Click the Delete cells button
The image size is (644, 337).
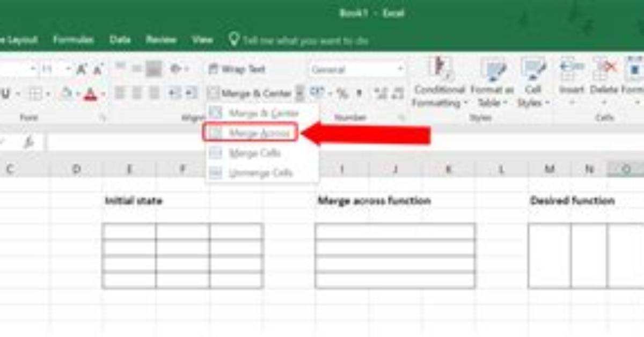604,82
